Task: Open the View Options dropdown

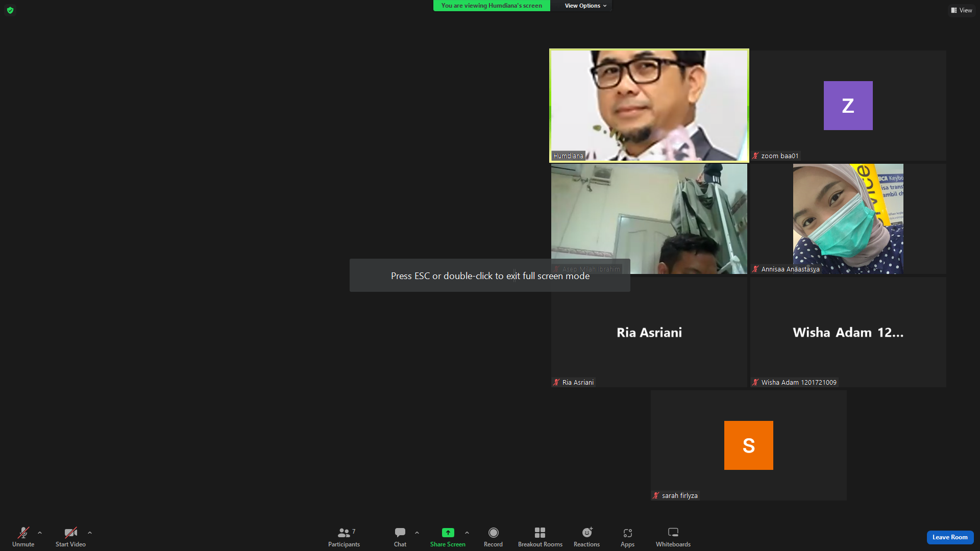Action: (x=585, y=6)
